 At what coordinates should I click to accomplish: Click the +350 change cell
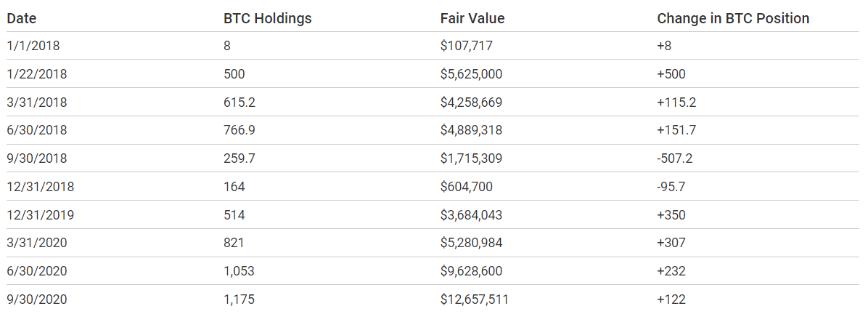(671, 215)
